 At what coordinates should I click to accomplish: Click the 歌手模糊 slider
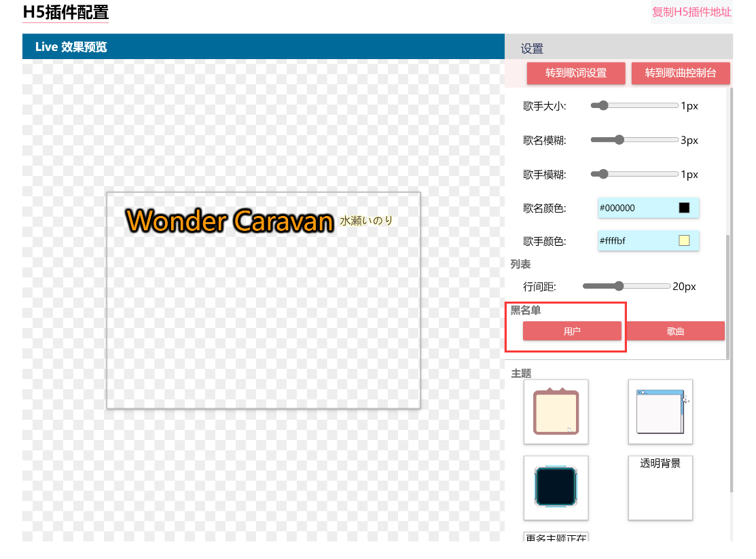coord(634,175)
